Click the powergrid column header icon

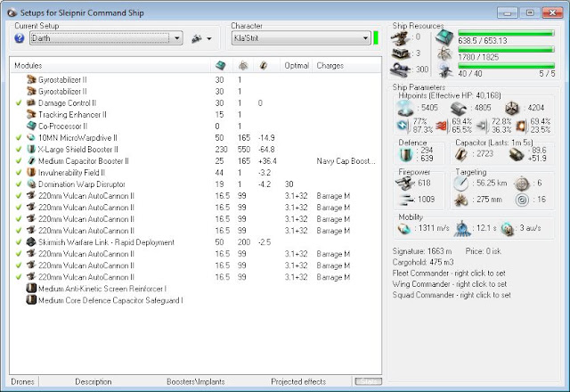243,65
